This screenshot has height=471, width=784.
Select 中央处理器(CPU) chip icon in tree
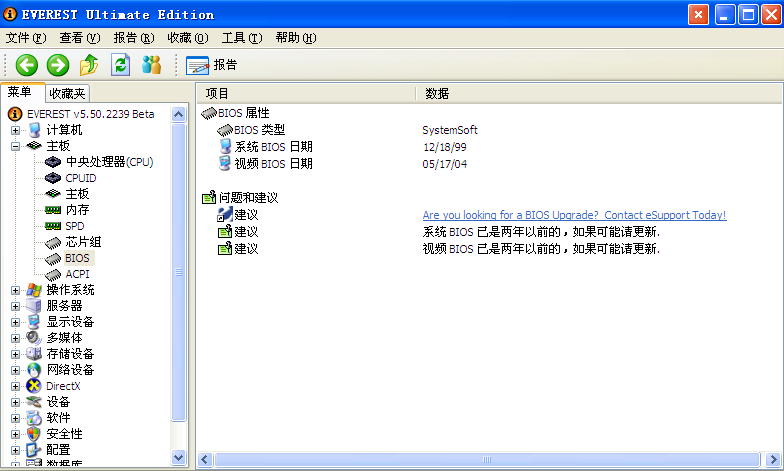tap(52, 162)
